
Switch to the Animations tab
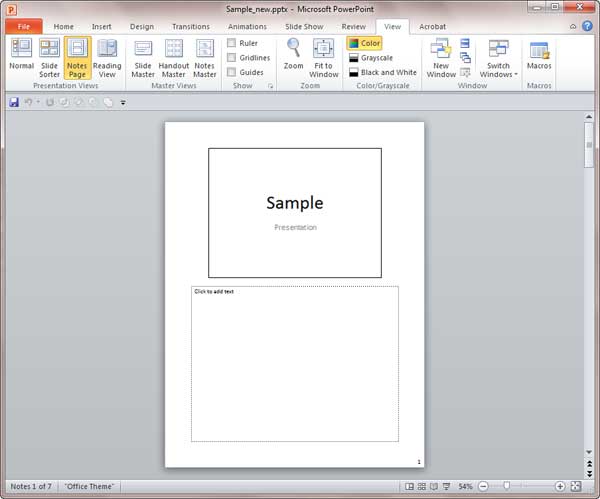(x=247, y=26)
